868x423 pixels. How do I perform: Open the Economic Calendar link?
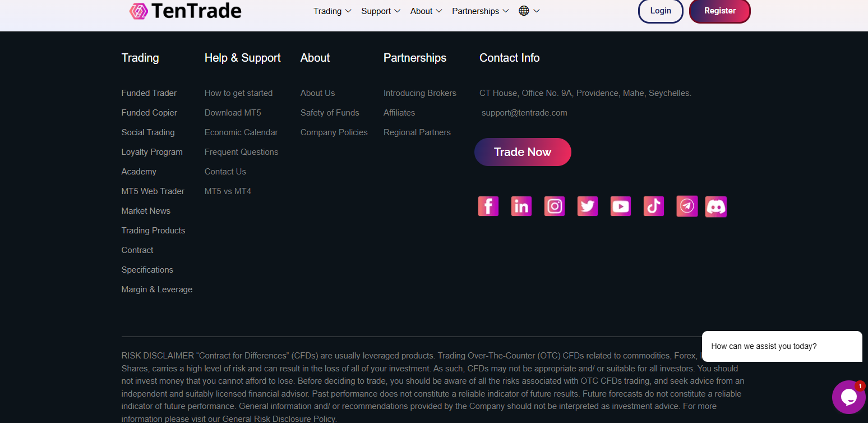pos(241,132)
